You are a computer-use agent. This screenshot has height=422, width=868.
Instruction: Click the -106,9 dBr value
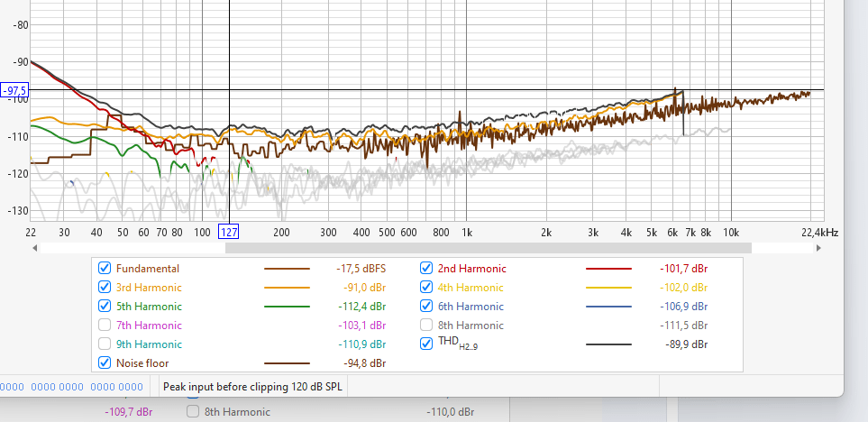coord(683,307)
